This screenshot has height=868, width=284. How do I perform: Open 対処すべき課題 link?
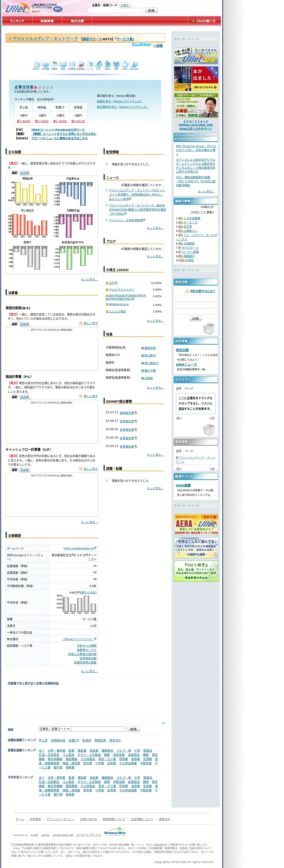point(86,646)
